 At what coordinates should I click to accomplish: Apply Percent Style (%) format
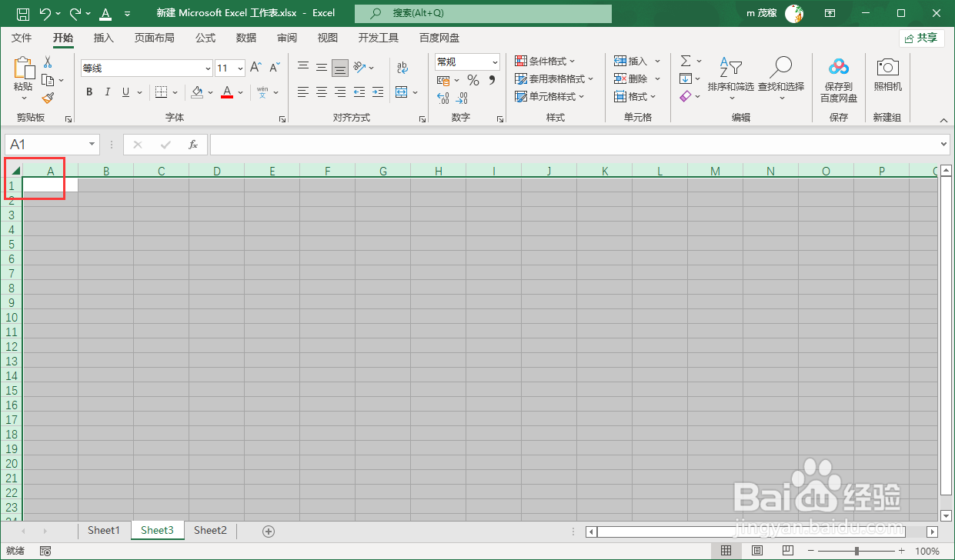472,80
